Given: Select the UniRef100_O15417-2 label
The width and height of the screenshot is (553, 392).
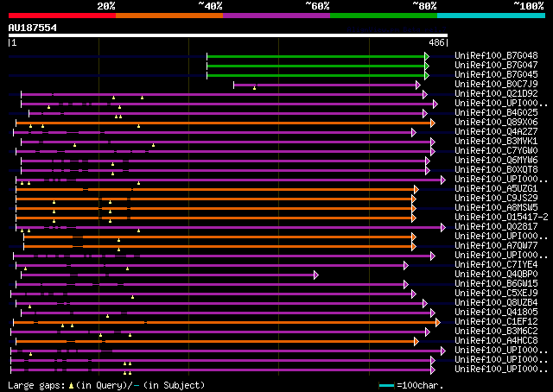Looking at the screenshot, I should point(501,217).
